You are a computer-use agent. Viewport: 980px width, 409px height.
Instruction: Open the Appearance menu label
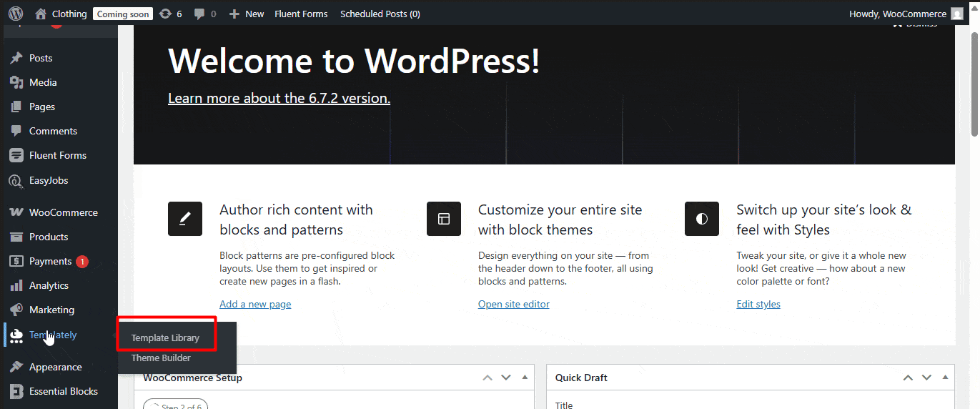56,367
